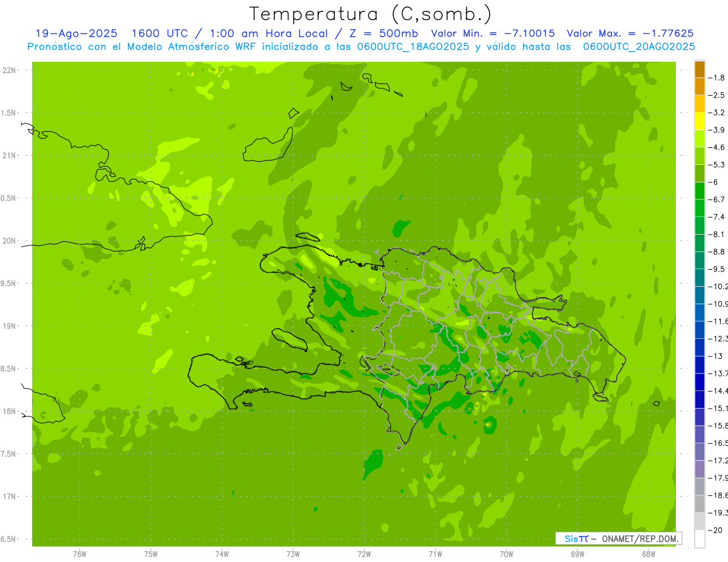The height and width of the screenshot is (562, 728).
Task: Click the date "19-Ago-2025" in the header
Action: (76, 33)
